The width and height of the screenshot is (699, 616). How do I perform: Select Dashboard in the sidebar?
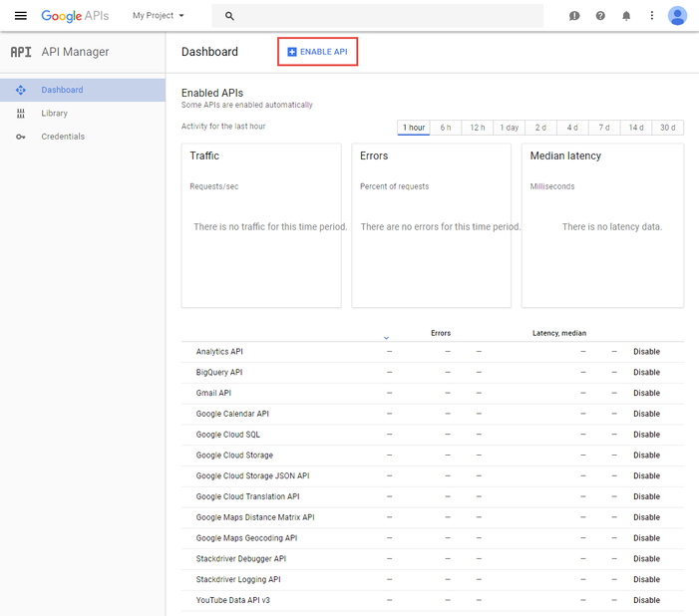tap(83, 90)
